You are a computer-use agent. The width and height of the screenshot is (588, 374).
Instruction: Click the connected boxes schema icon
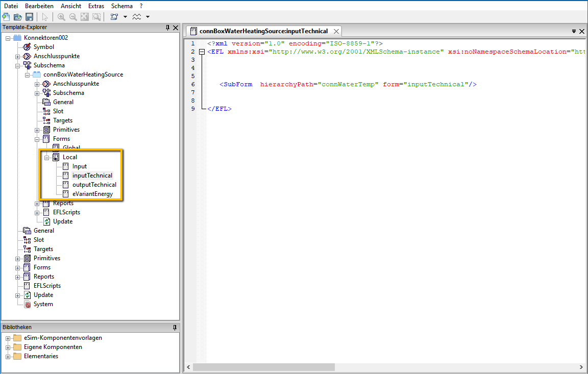[x=114, y=17]
